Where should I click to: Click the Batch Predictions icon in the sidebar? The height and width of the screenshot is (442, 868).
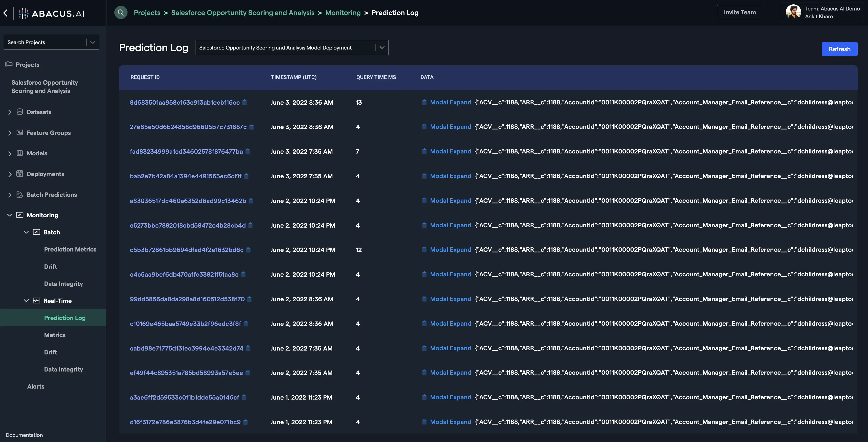point(20,195)
